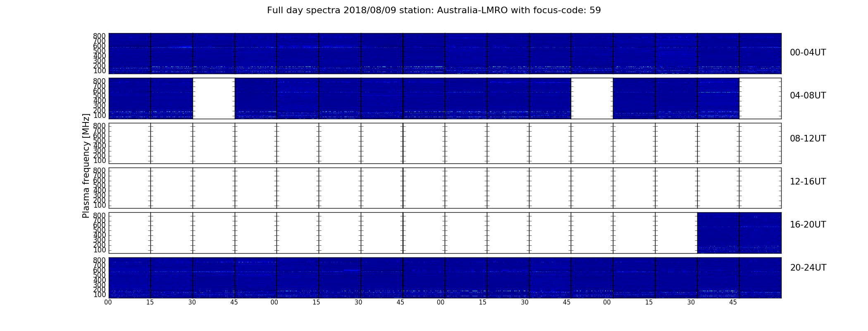The width and height of the screenshot is (868, 331).
Task: Click the blue data block in 16-20UT panel
Action: (x=739, y=233)
